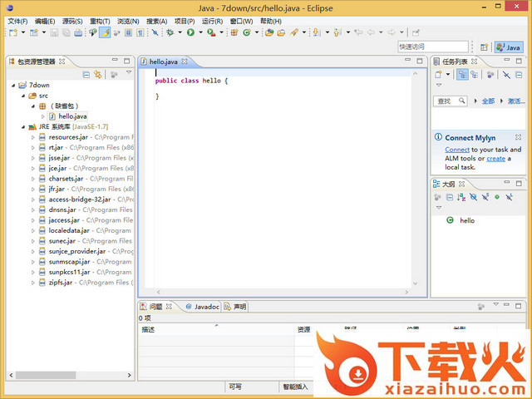Collapse the src folder node
This screenshot has height=399, width=532.
click(x=23, y=96)
